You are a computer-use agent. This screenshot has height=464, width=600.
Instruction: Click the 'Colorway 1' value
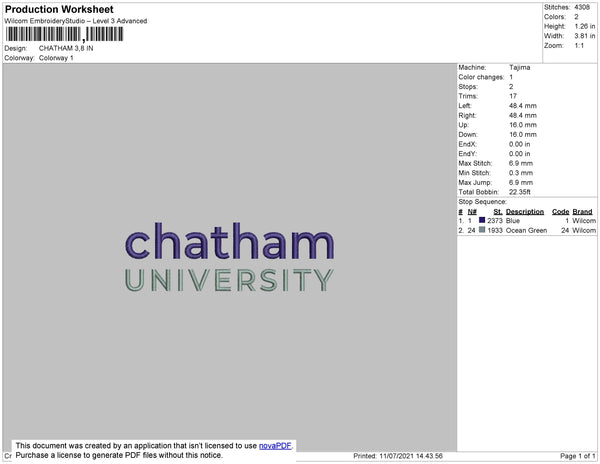pyautogui.click(x=56, y=58)
